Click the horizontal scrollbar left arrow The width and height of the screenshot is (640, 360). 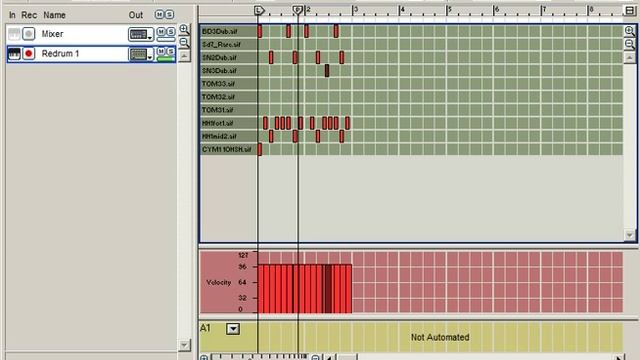[329, 358]
